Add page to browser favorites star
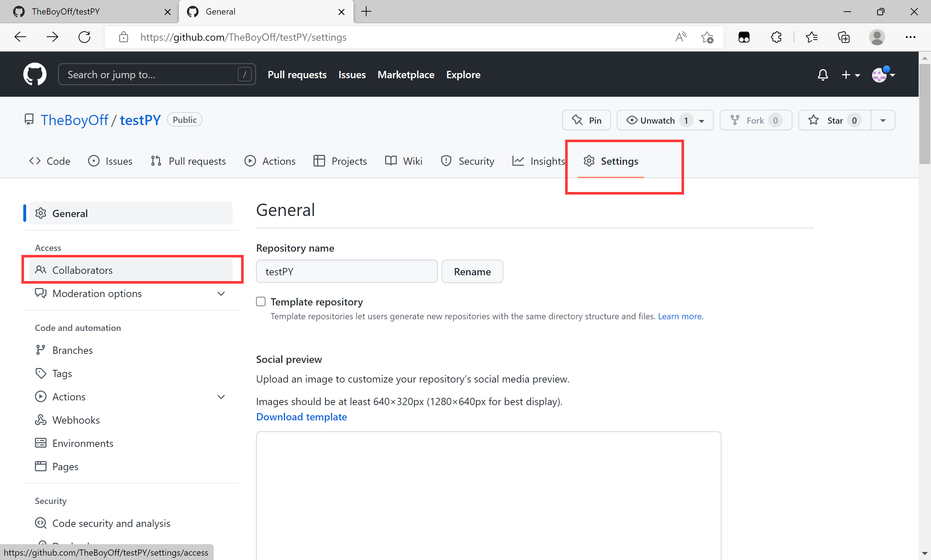The image size is (931, 560). point(707,37)
